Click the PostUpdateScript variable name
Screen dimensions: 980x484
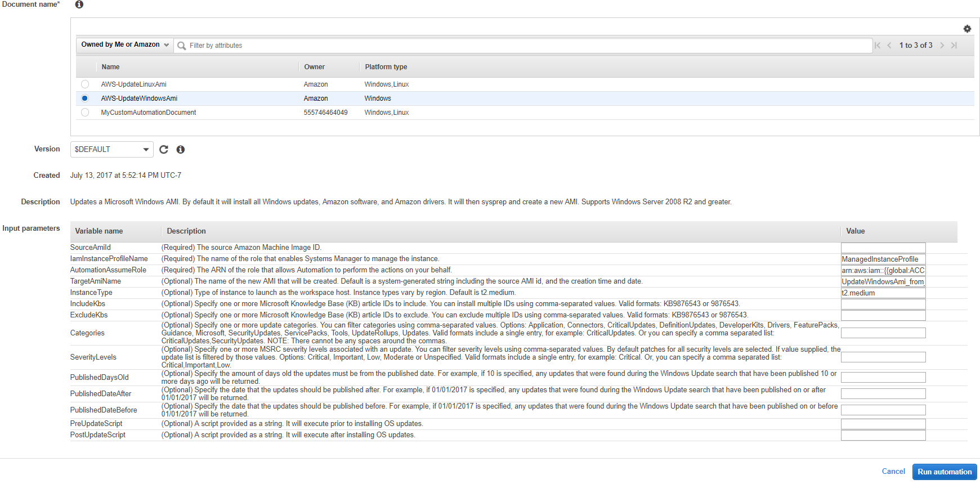tap(98, 435)
